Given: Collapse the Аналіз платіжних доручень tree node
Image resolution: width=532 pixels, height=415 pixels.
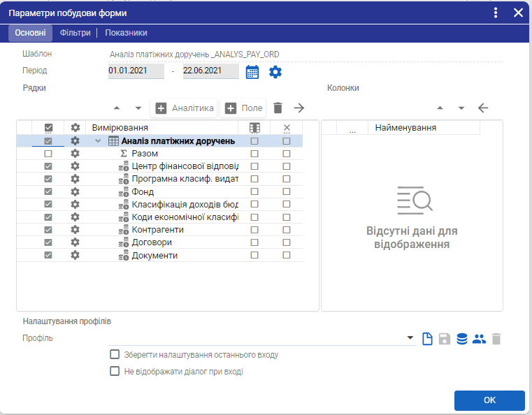Looking at the screenshot, I should [x=98, y=141].
